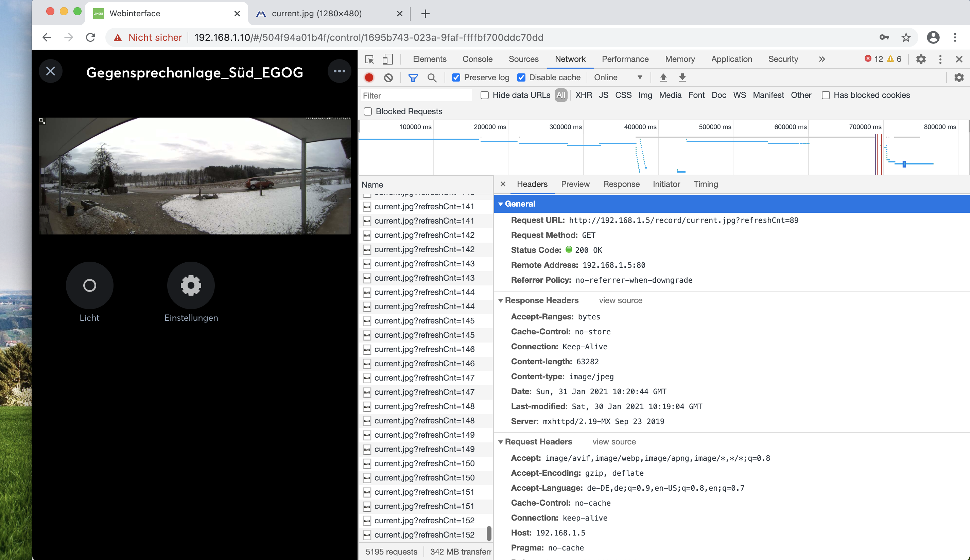
Task: Open the Timing tab of request
Action: pos(705,184)
